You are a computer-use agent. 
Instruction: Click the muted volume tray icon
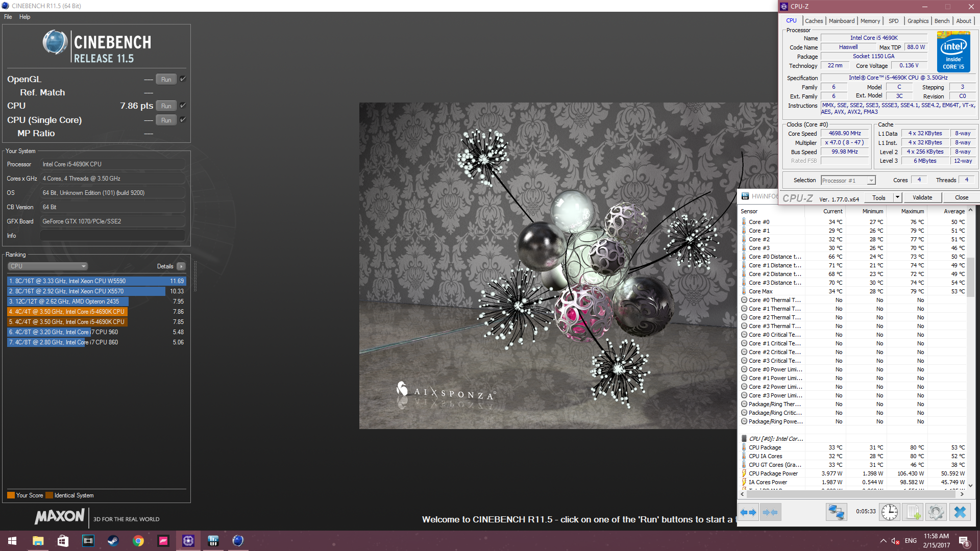pos(895,541)
